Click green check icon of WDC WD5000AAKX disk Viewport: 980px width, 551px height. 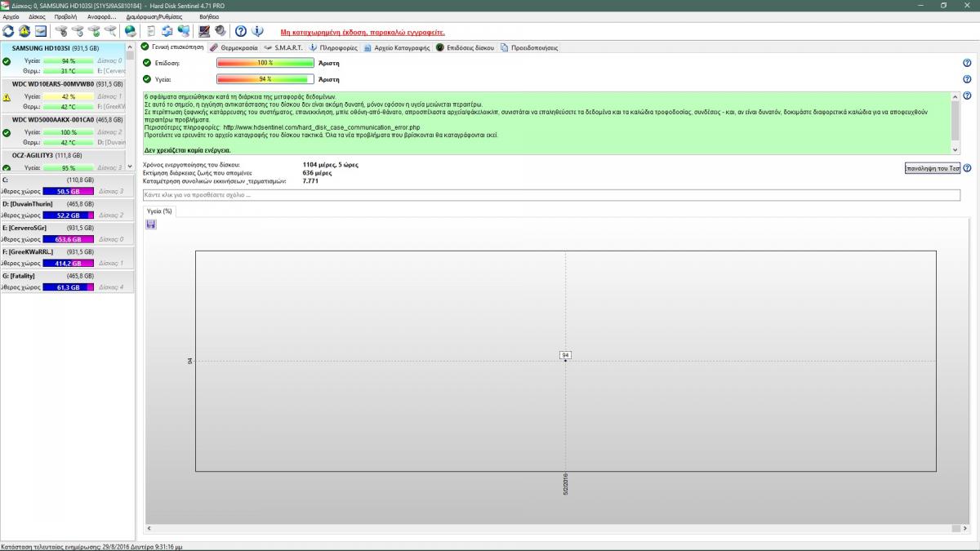pyautogui.click(x=7, y=132)
